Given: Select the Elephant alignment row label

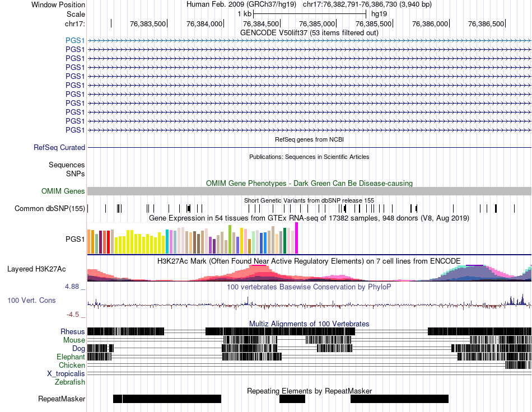Looking at the screenshot, I should tap(71, 357).
